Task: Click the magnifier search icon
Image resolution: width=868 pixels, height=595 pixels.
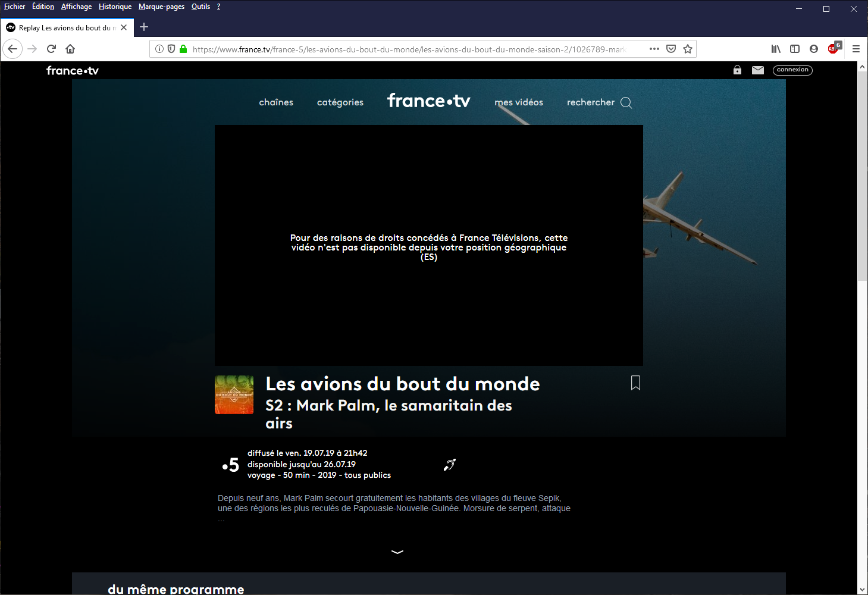Action: [626, 102]
